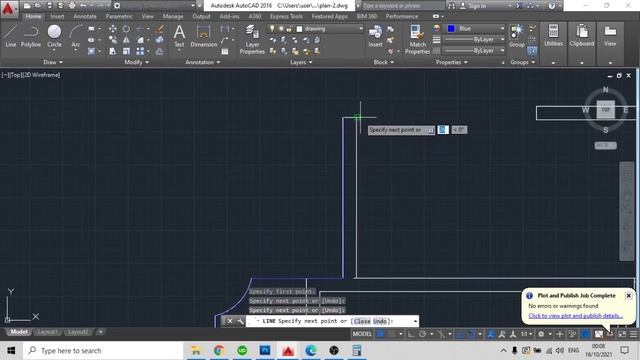This screenshot has width=640, height=360.
Task: Toggle polar tracking in status bar
Action: coord(422,334)
